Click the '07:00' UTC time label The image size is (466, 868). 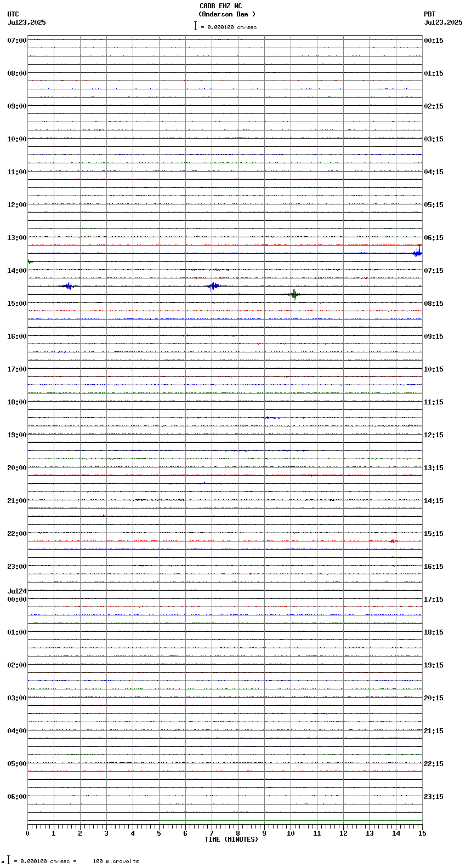[17, 41]
